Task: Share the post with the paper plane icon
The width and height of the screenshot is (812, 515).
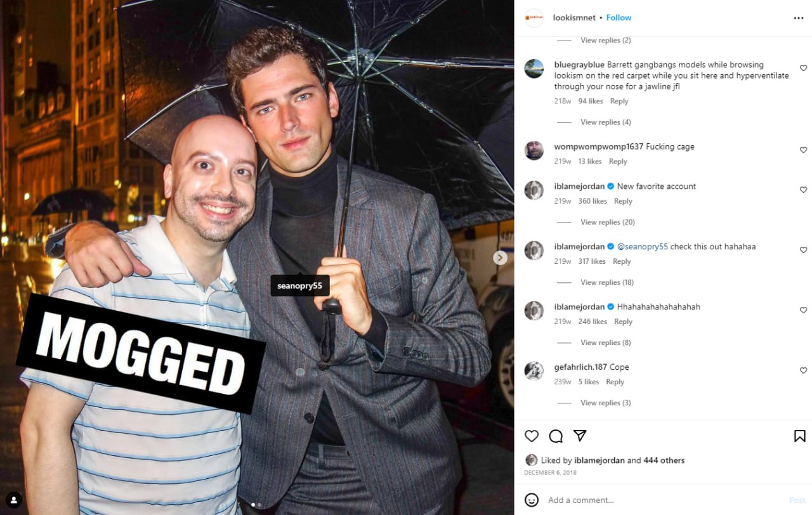Action: tap(580, 436)
